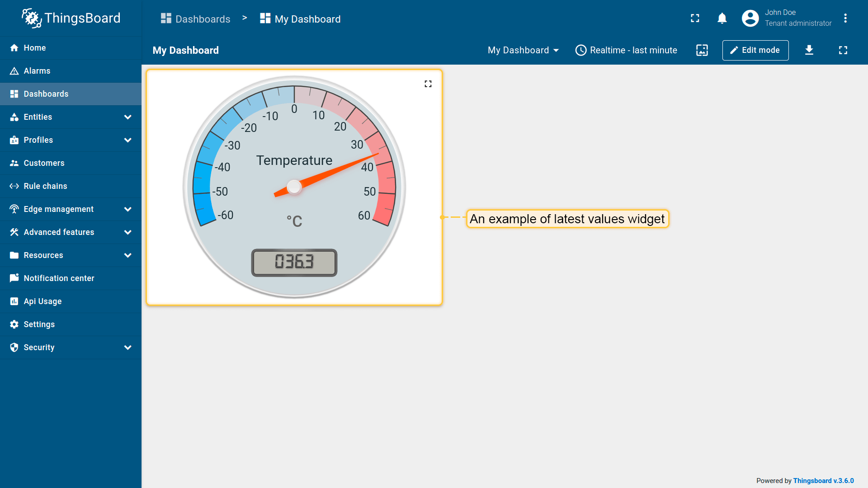Expand Advanced features submenu
Viewport: 868px width, 488px height.
[127, 232]
